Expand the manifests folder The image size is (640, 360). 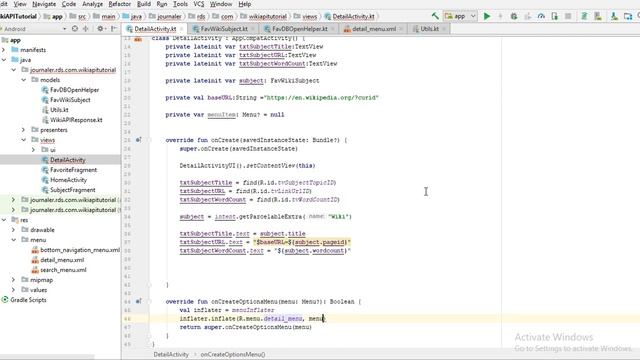pyautogui.click(x=4, y=50)
